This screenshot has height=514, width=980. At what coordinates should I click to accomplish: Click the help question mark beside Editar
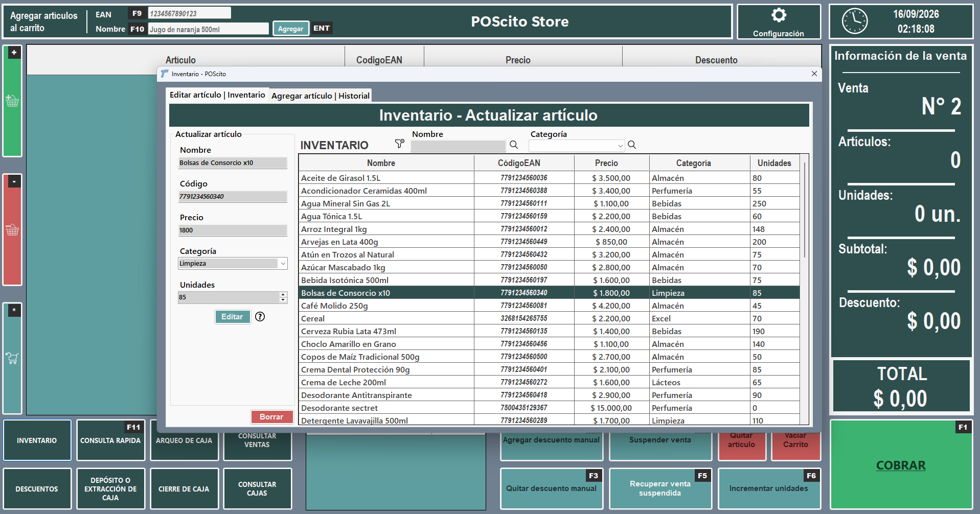tap(260, 317)
